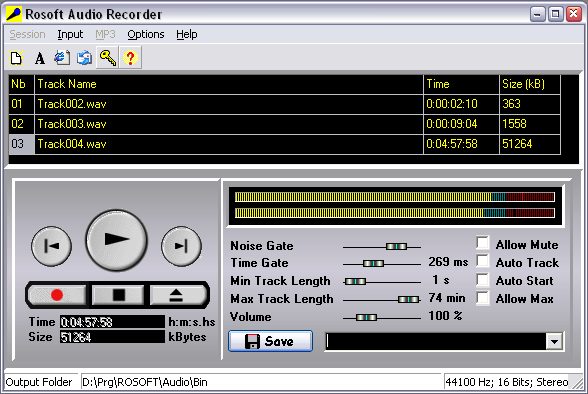Click the letter A font toolbar icon
This screenshot has height=394, width=588.
click(40, 58)
